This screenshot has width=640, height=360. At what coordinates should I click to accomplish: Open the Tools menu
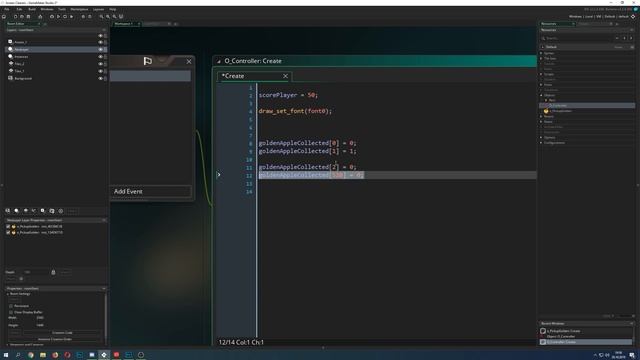[x=62, y=9]
